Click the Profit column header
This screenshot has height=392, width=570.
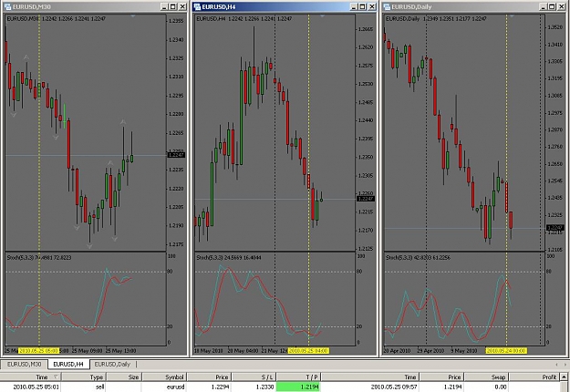[x=535, y=377]
